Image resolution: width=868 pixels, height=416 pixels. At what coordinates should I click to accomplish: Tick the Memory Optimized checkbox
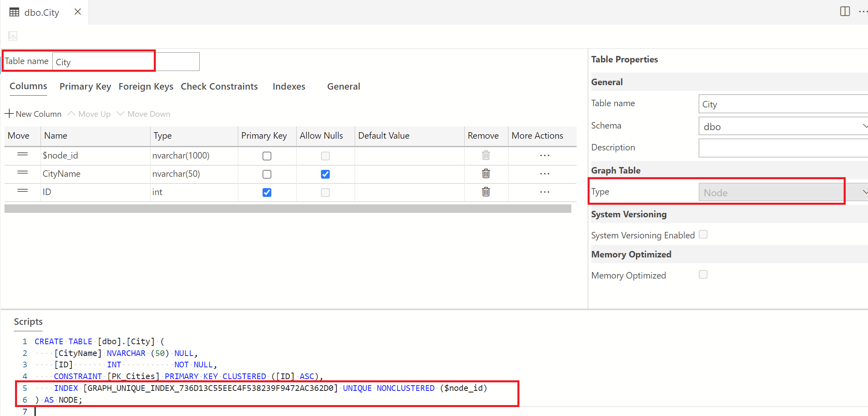[703, 274]
